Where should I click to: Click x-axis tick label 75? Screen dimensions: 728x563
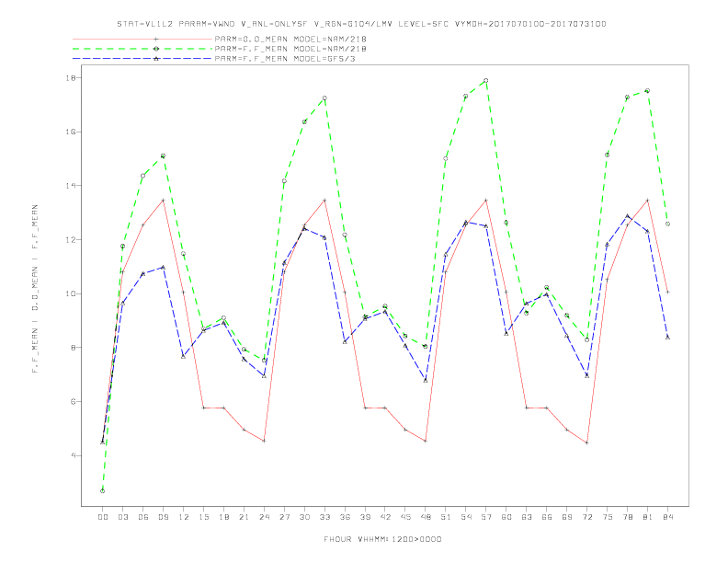click(x=608, y=517)
